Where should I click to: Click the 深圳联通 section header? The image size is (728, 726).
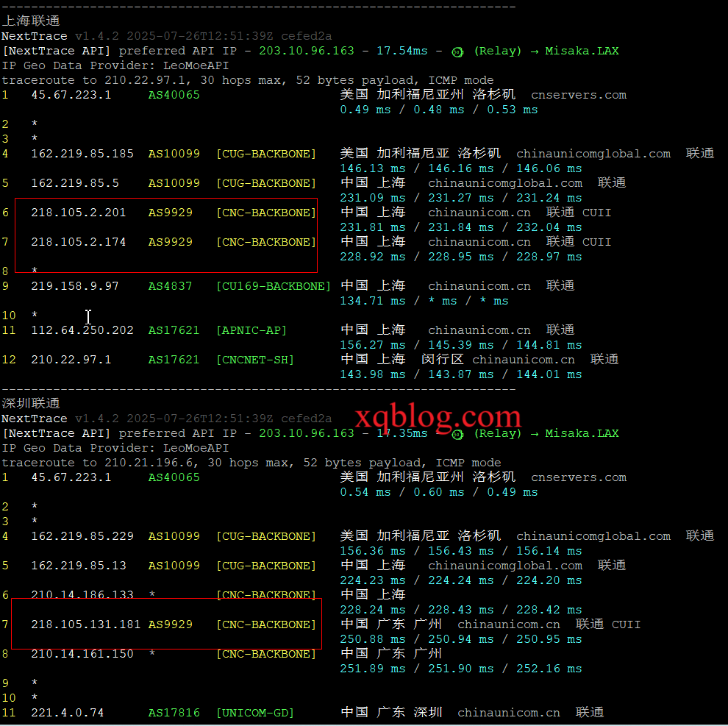click(x=31, y=404)
